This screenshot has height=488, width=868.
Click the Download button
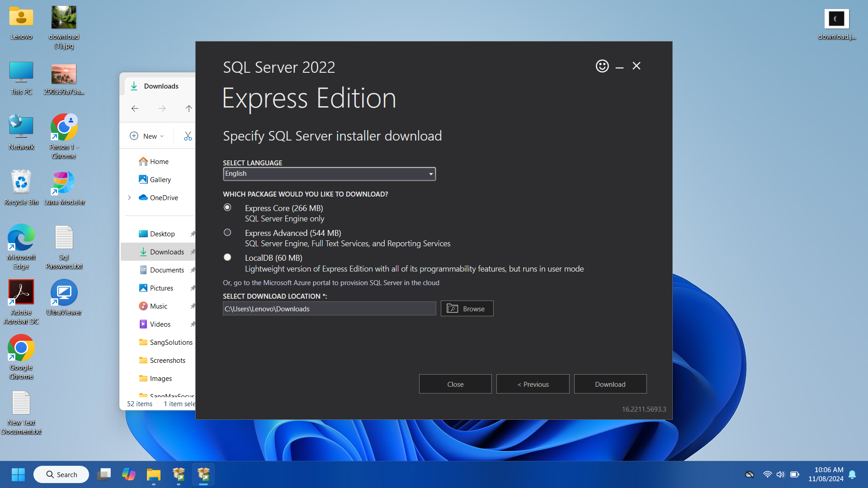[x=610, y=384]
